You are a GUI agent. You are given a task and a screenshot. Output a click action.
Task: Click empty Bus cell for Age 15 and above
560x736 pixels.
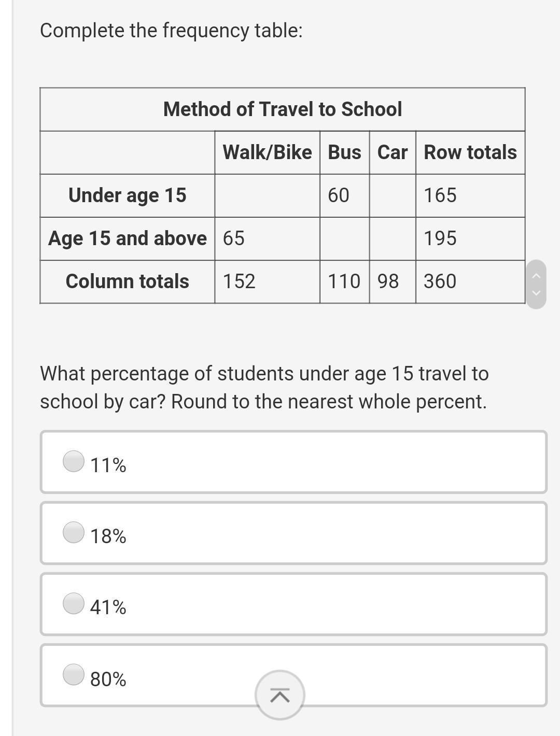[344, 238]
